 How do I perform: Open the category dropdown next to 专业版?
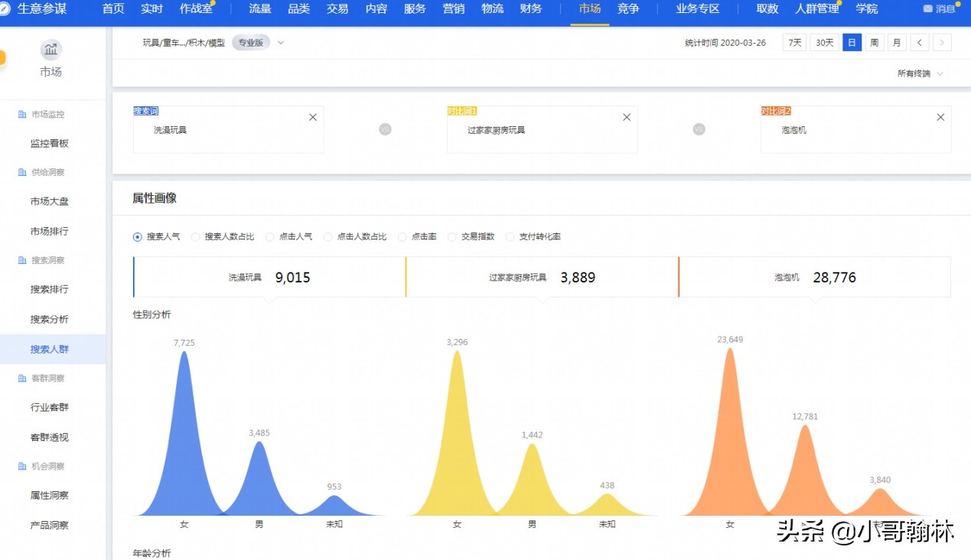coord(281,43)
